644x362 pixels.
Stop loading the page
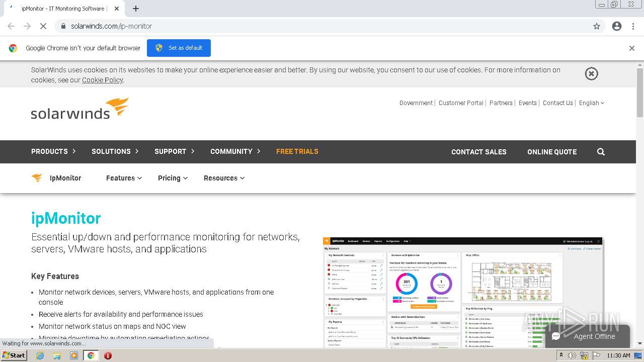tap(43, 26)
